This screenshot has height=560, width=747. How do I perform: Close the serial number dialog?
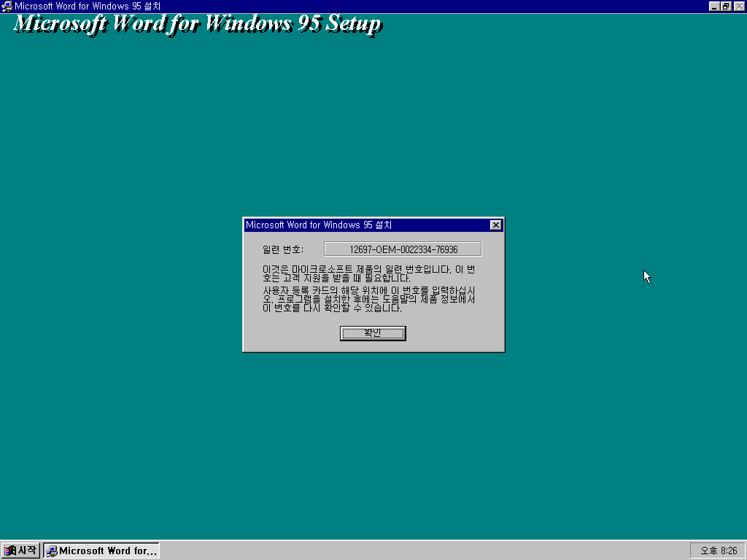(x=495, y=225)
